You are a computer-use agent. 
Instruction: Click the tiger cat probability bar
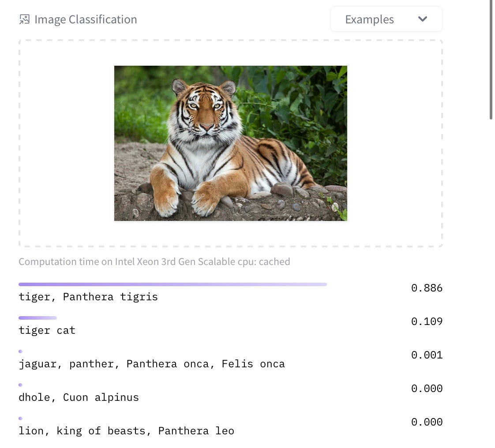pos(37,318)
